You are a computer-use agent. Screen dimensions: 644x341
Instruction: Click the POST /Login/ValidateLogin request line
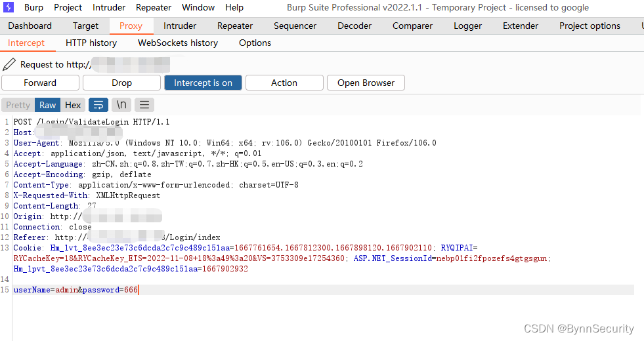point(92,122)
